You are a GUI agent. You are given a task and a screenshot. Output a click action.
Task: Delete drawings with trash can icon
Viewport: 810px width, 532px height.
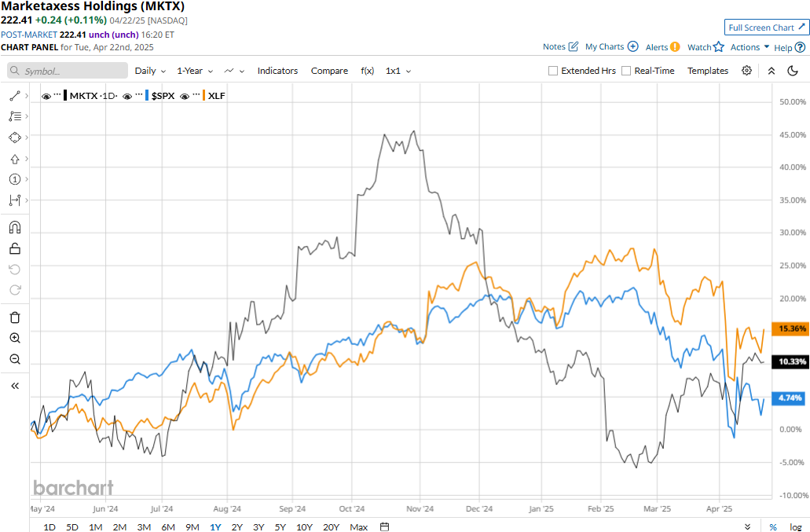tap(14, 317)
